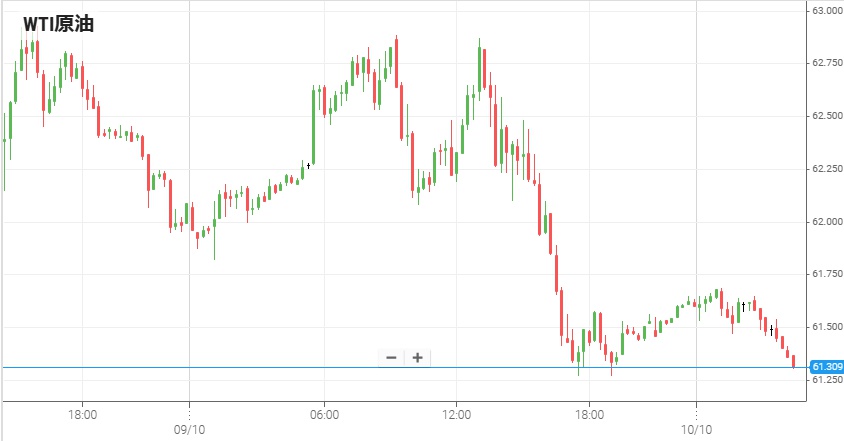Select the 12:00 time axis label

[x=456, y=413]
